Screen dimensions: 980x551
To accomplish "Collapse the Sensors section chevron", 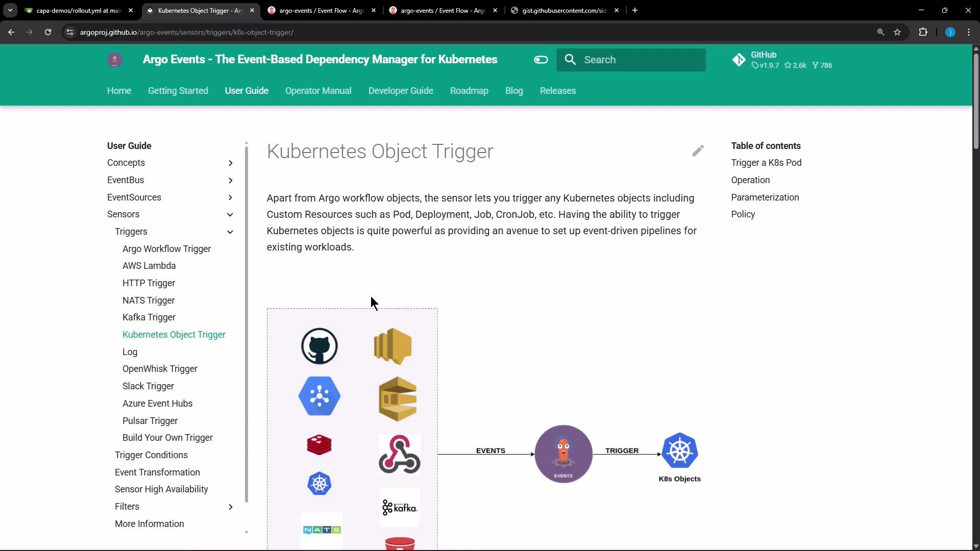I will (230, 215).
